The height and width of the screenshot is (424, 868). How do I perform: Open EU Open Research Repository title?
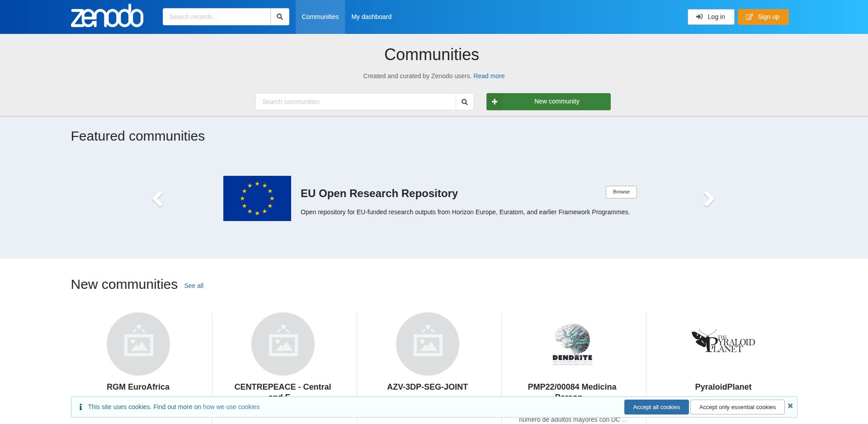click(379, 193)
